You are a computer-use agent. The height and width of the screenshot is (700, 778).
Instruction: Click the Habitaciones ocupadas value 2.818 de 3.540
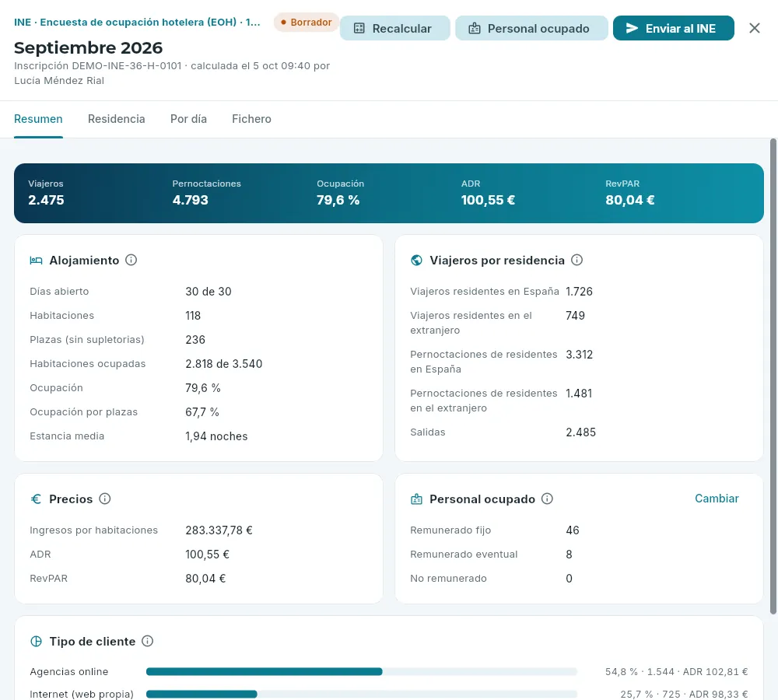coord(224,364)
